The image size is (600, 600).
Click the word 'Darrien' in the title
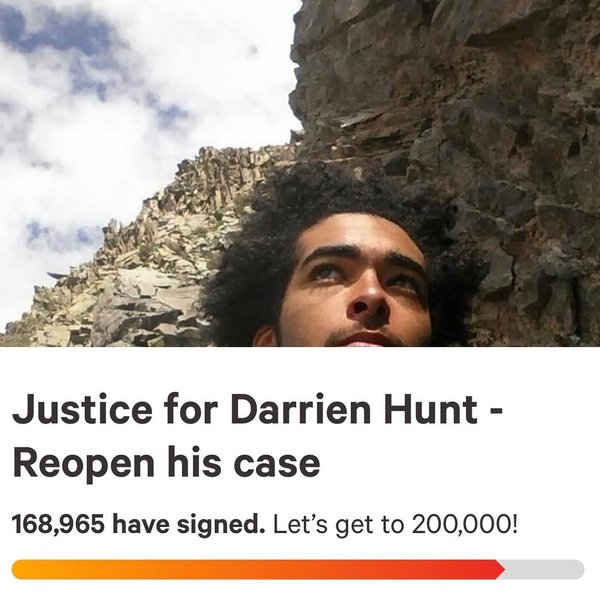(x=301, y=410)
